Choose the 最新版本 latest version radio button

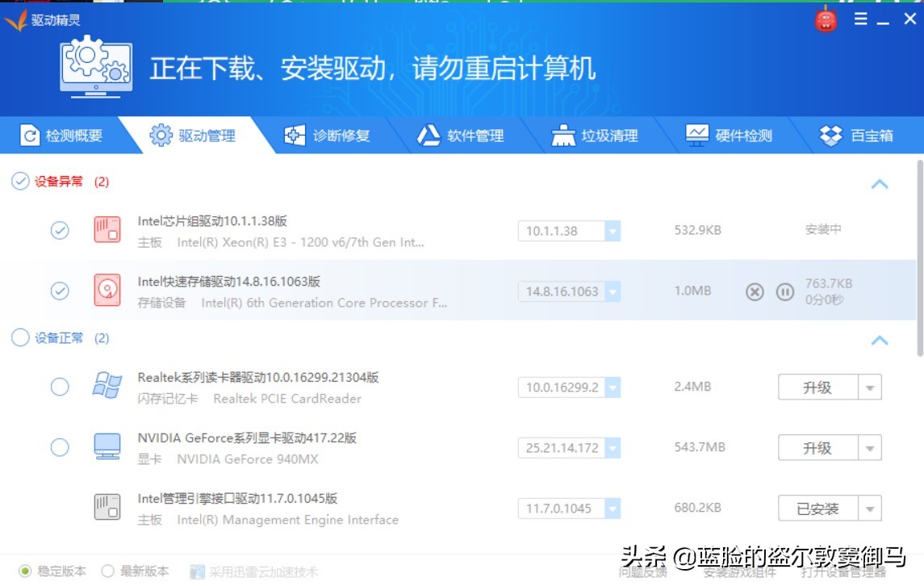106,570
